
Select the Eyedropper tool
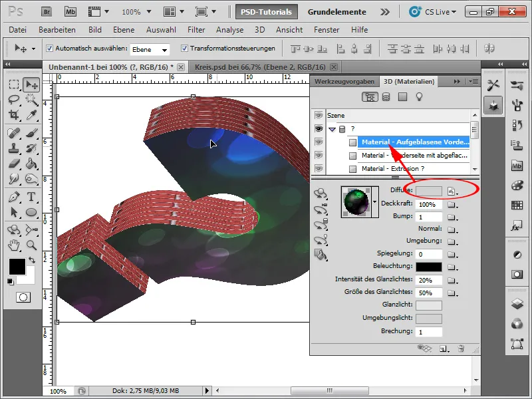coord(31,115)
